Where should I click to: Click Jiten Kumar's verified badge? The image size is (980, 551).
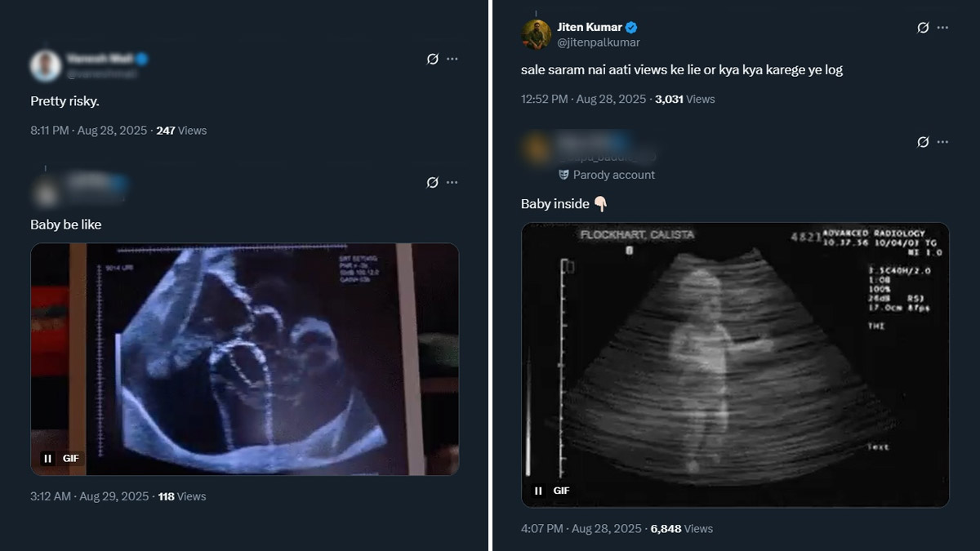[x=631, y=27]
